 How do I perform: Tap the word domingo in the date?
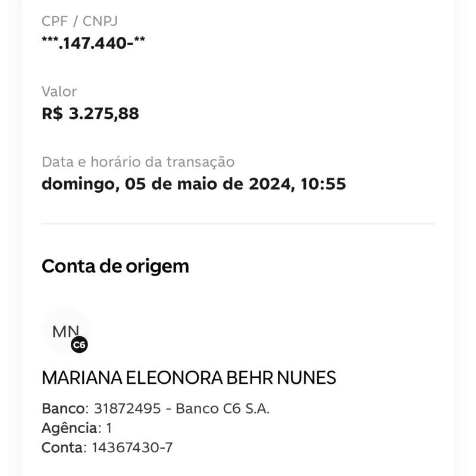click(x=77, y=184)
